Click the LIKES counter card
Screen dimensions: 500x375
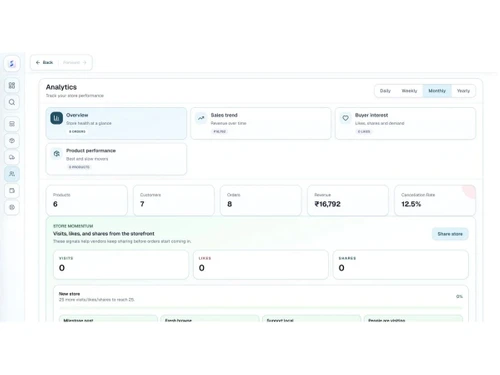pyautogui.click(x=261, y=265)
